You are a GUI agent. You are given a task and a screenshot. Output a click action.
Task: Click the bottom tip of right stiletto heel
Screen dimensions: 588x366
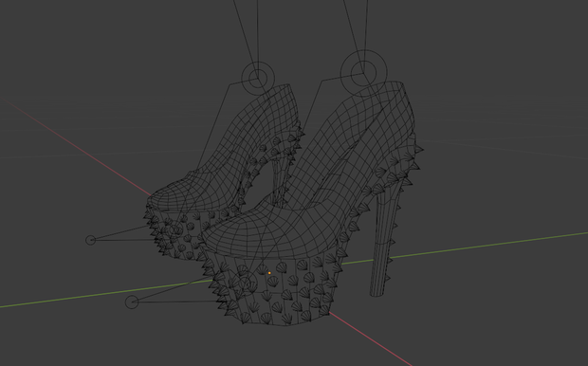pyautogui.click(x=377, y=293)
